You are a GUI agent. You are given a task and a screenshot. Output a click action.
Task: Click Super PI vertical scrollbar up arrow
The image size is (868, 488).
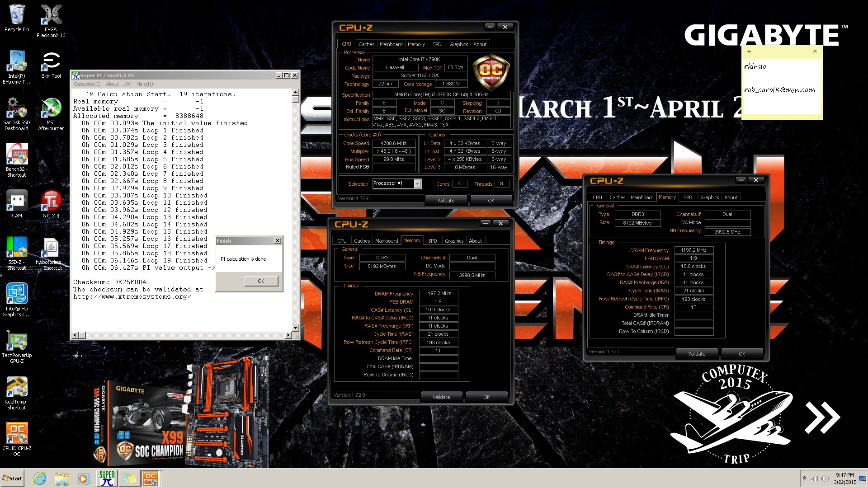pos(296,93)
